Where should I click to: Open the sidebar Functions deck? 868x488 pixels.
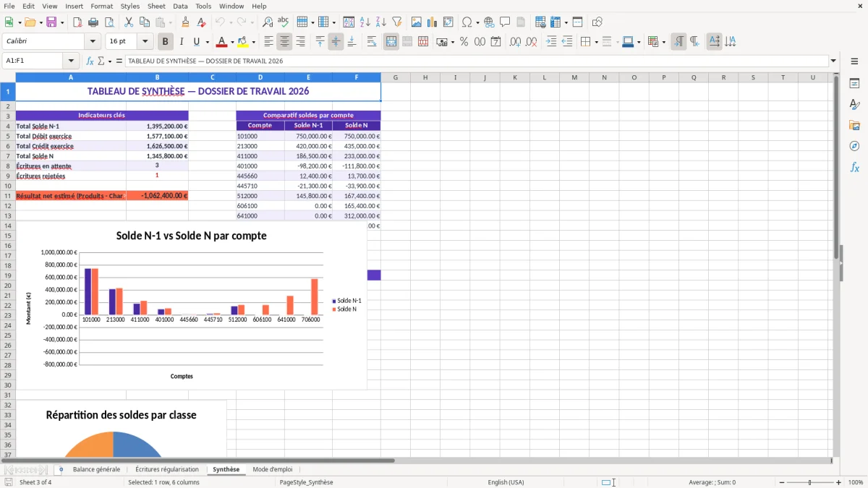click(855, 168)
